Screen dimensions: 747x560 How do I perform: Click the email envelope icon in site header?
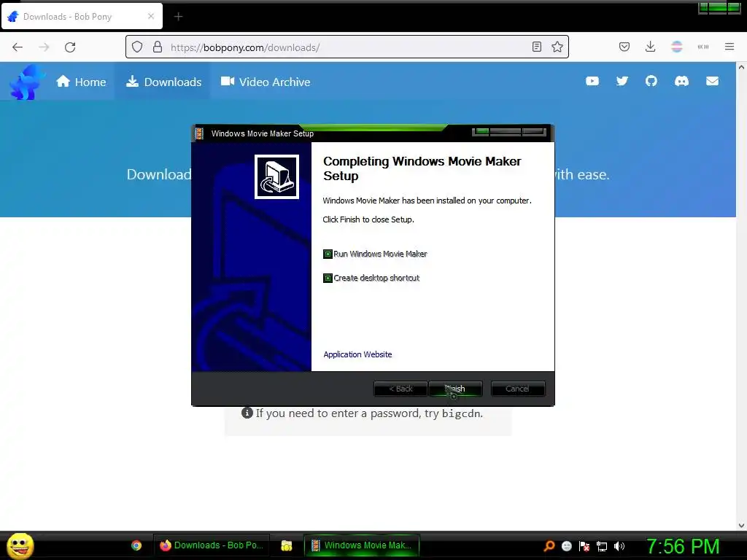(x=712, y=82)
